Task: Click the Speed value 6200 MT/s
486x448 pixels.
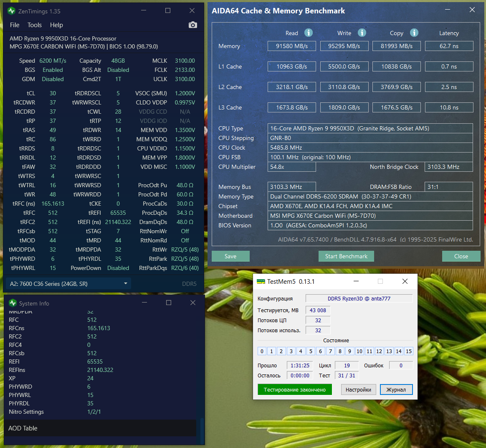Action: (x=53, y=61)
